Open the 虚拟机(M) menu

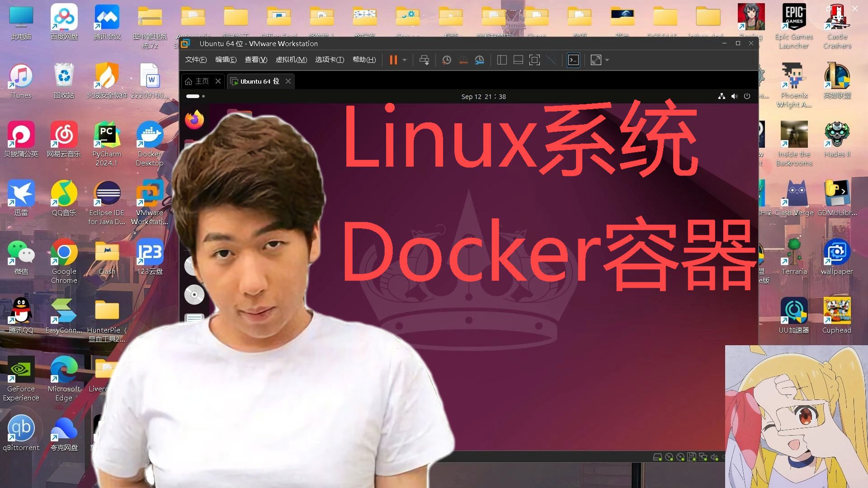click(x=291, y=60)
